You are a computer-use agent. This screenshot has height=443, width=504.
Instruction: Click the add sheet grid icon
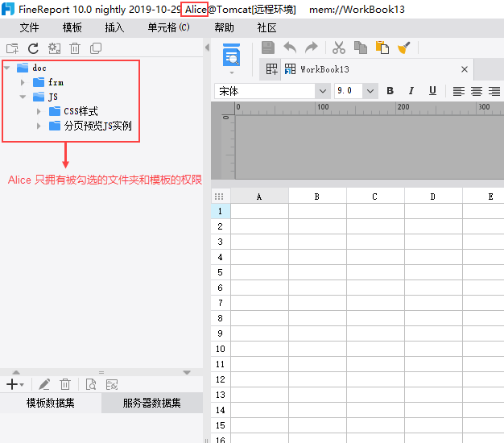point(271,69)
